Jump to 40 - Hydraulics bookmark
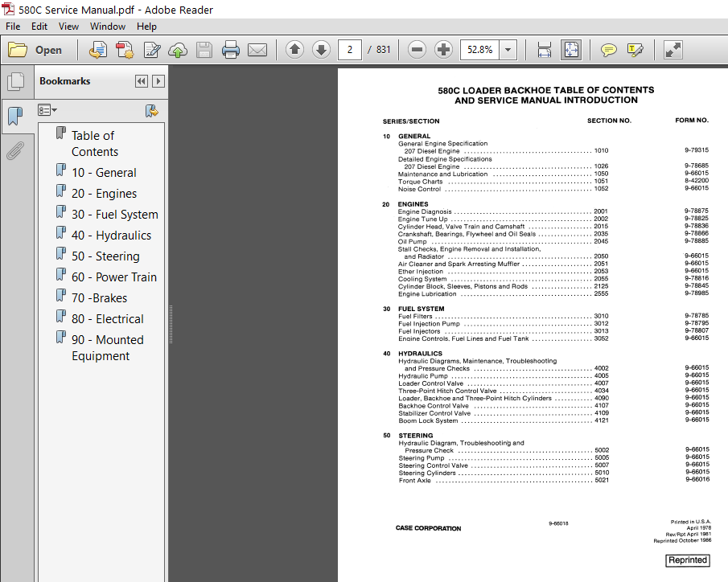This screenshot has height=582, width=728. click(111, 236)
